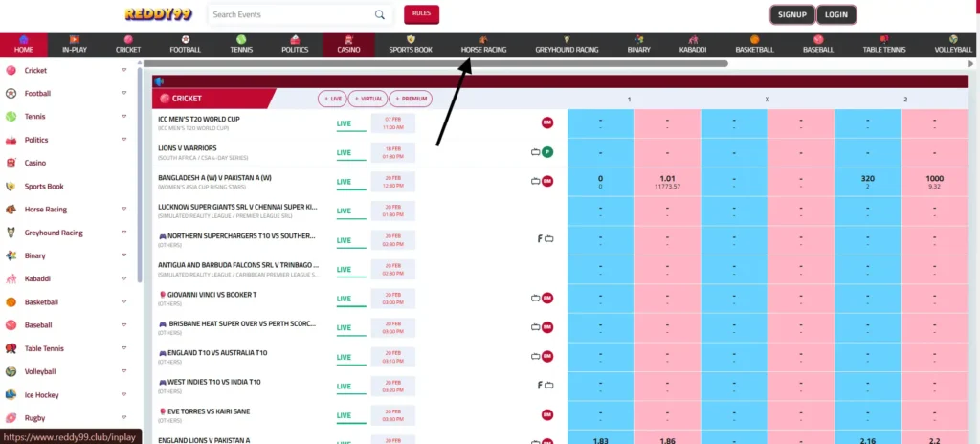Click the search magnifier icon
This screenshot has width=980, height=444.
click(x=379, y=14)
